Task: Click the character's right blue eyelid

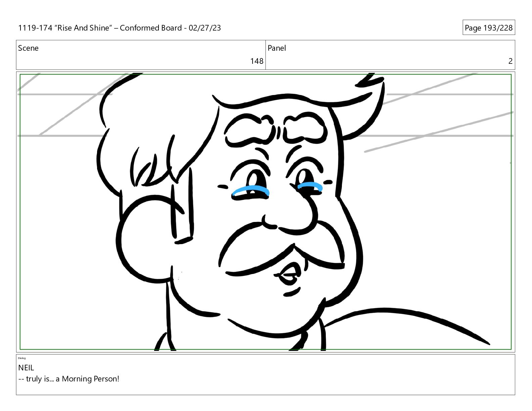Action: coord(310,186)
